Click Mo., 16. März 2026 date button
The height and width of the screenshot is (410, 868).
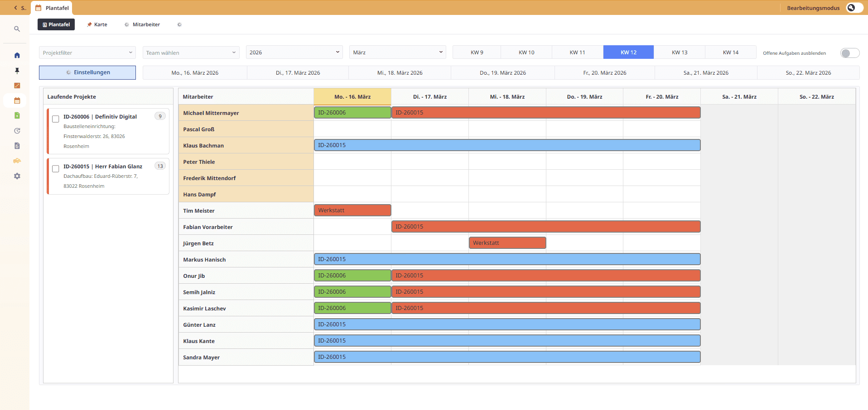[x=195, y=72]
